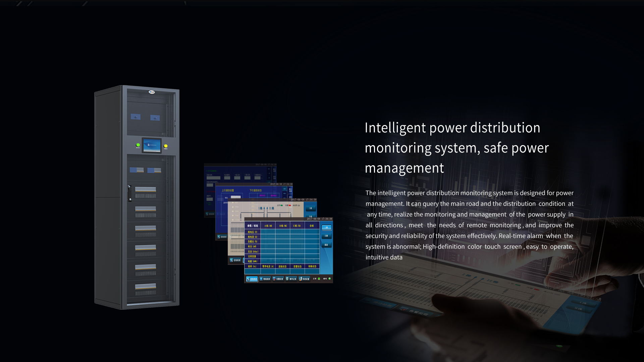Click the I路 button on the beige diagram screen
The image size is (644, 362).
(x=310, y=208)
